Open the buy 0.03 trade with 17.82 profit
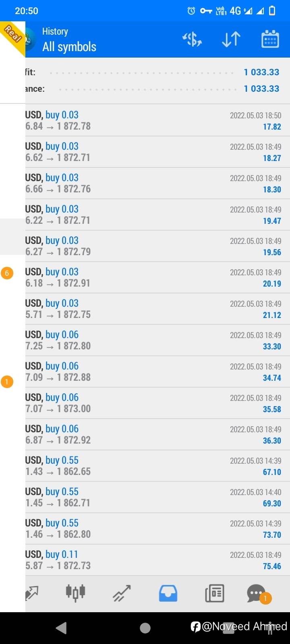Screen dimensions: 290x644 click(157, 120)
